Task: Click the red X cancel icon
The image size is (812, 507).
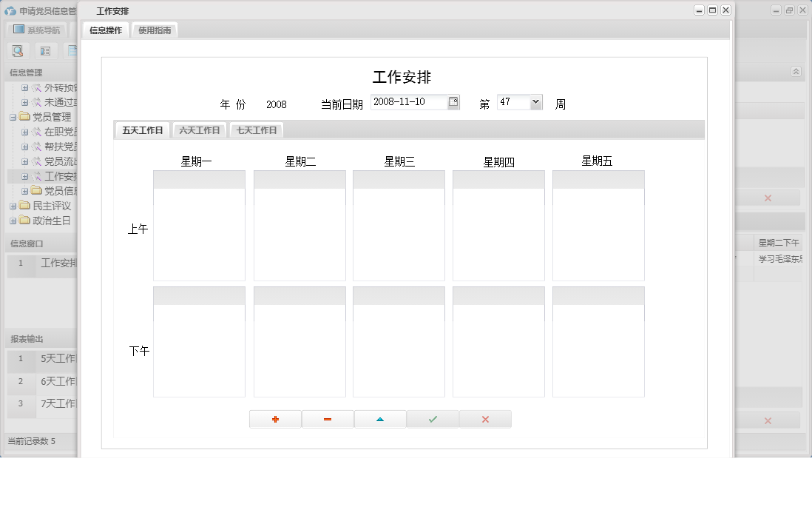Action: coord(485,419)
